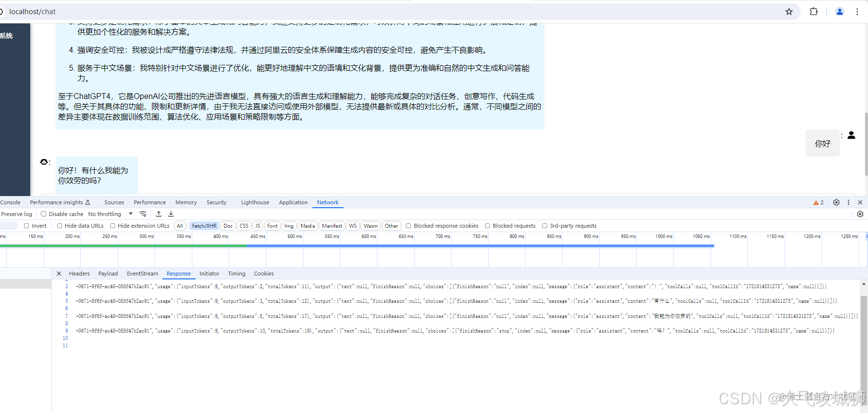Filter requests by JS
868x413 pixels.
(x=258, y=226)
